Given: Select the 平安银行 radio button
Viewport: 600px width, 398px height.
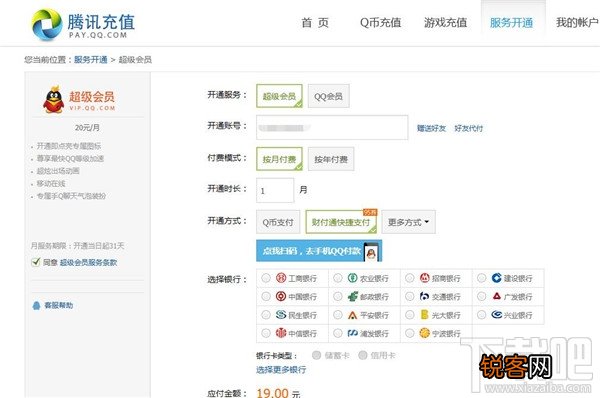Looking at the screenshot, I should (x=338, y=315).
